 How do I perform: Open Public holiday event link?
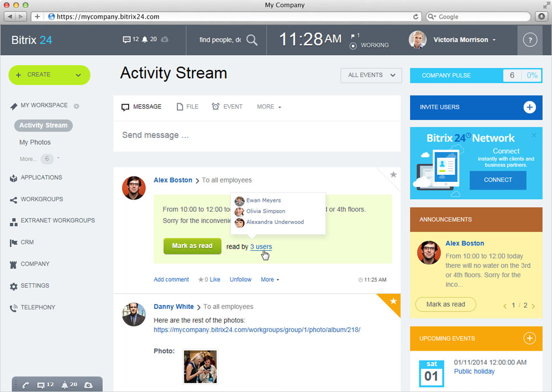474,372
